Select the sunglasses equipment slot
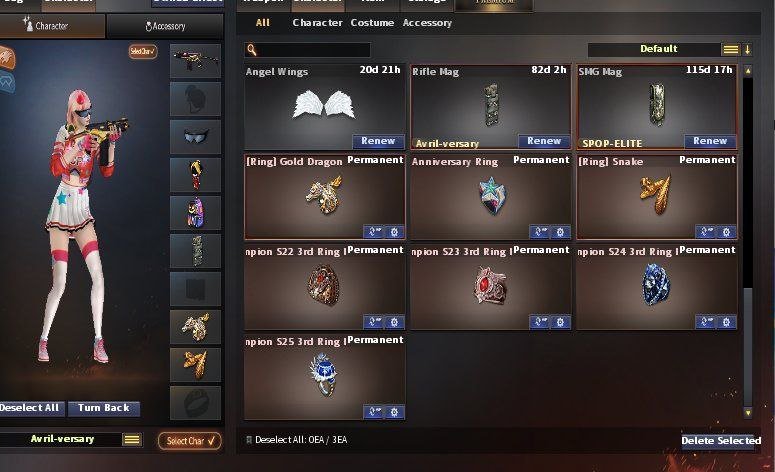This screenshot has width=775, height=472. click(195, 137)
